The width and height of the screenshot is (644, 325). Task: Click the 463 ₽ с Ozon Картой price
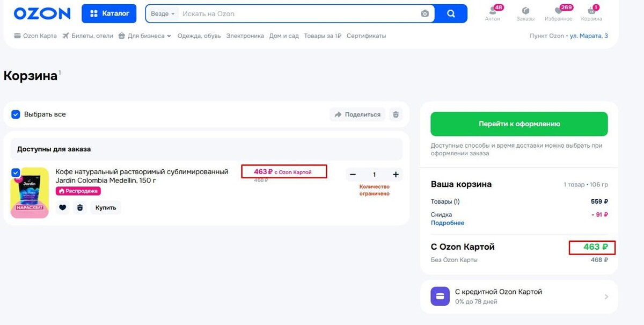(x=283, y=172)
